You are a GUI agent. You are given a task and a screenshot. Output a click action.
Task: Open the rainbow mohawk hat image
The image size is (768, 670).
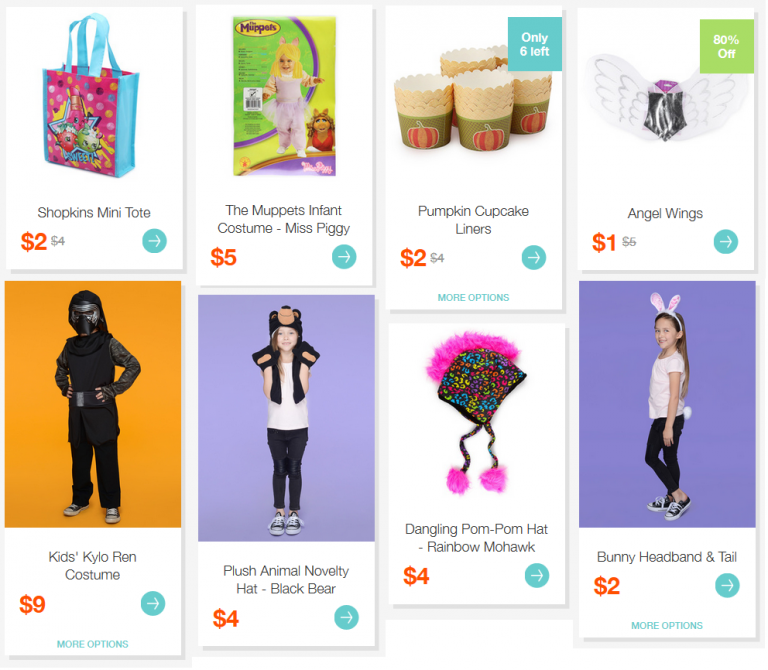pyautogui.click(x=477, y=412)
